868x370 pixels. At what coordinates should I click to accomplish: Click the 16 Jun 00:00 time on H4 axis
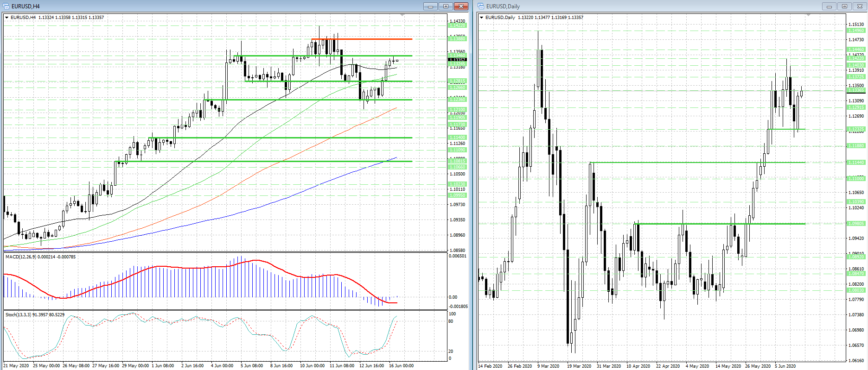401,366
